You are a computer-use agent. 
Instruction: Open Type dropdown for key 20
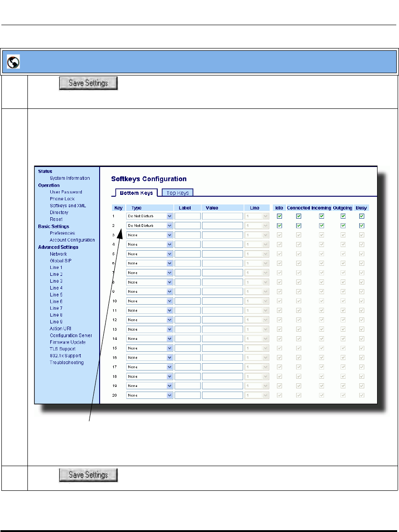tap(149, 395)
